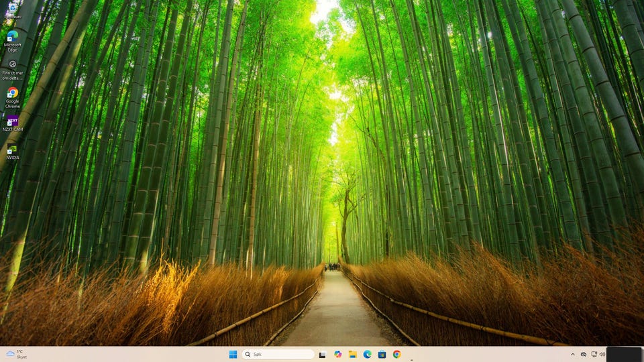Select the Microsoft Edge desktop shortcut

(x=12, y=41)
